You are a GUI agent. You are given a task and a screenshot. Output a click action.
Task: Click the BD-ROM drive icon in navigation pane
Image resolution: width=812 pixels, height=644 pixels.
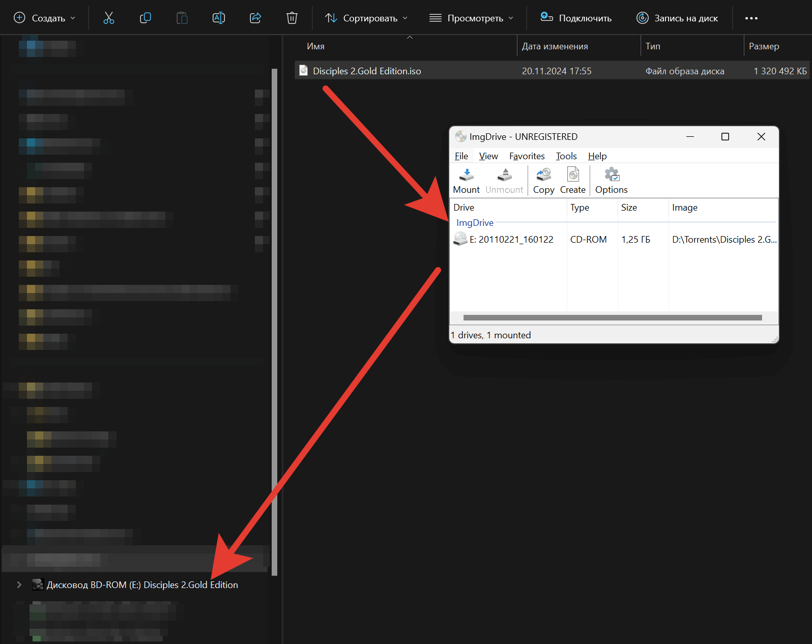pos(38,584)
